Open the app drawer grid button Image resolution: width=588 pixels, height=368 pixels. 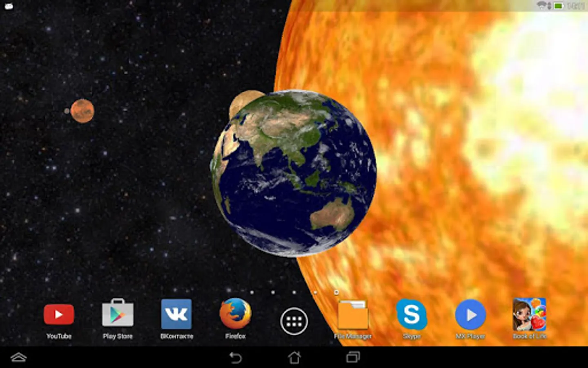click(x=294, y=321)
